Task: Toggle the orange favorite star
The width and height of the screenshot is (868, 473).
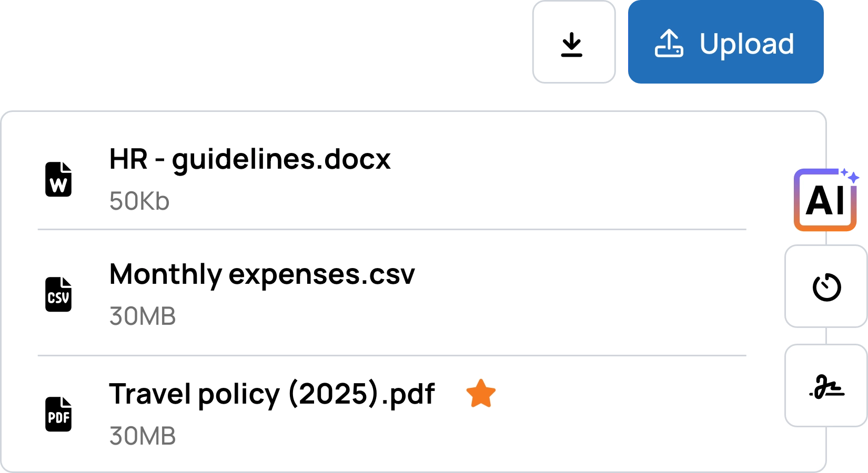Action: (481, 394)
